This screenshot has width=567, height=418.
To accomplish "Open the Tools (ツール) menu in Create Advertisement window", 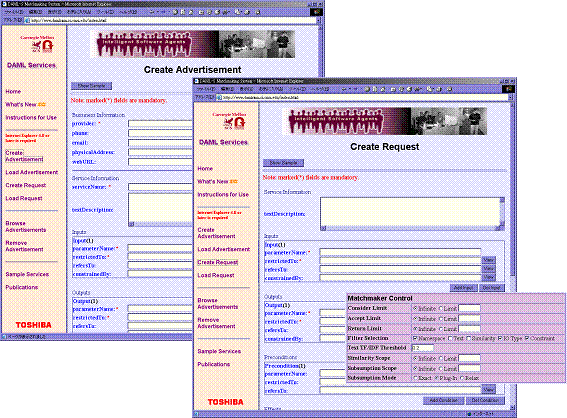I will (x=105, y=12).
